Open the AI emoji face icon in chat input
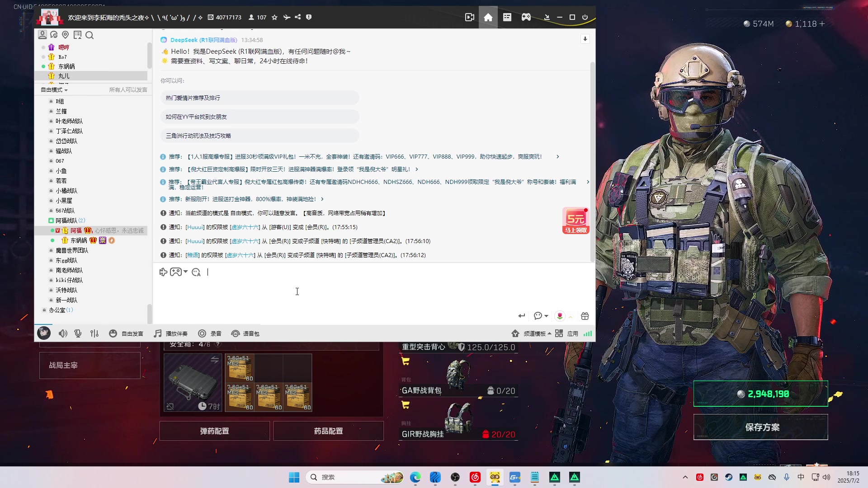The height and width of the screenshot is (488, 868). [x=196, y=272]
